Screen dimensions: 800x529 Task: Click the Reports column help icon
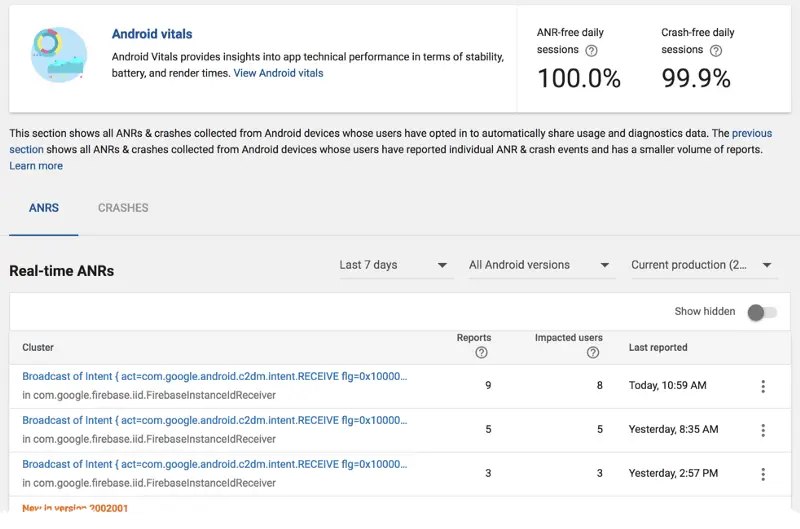[482, 353]
